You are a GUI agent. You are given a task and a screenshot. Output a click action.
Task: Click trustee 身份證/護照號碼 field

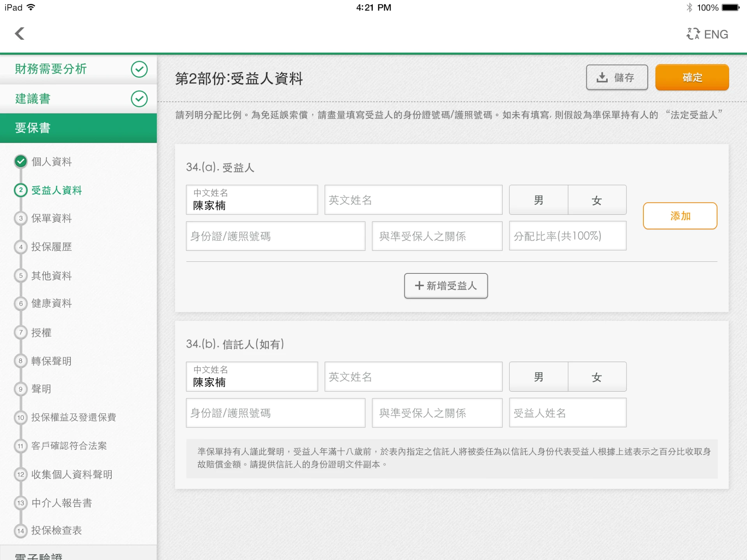point(275,413)
